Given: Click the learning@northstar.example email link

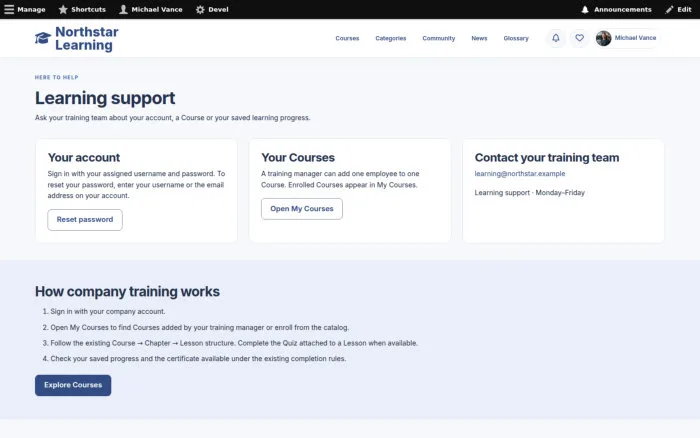Looking at the screenshot, I should (520, 174).
